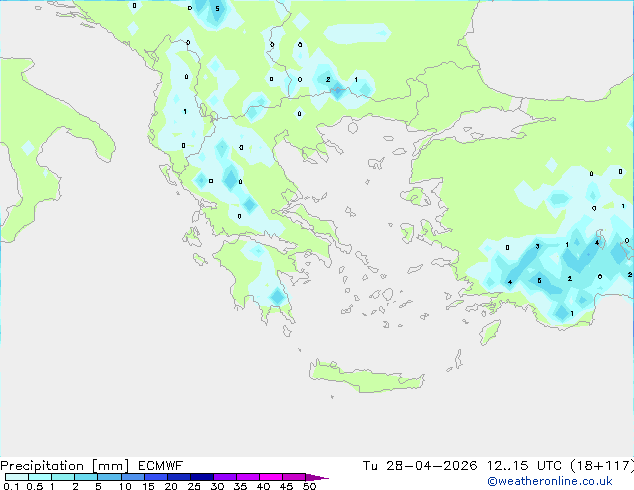Pick the 0.5–1 mm legend swatch
Viewport: 634px width, 490px height.
click(40, 477)
